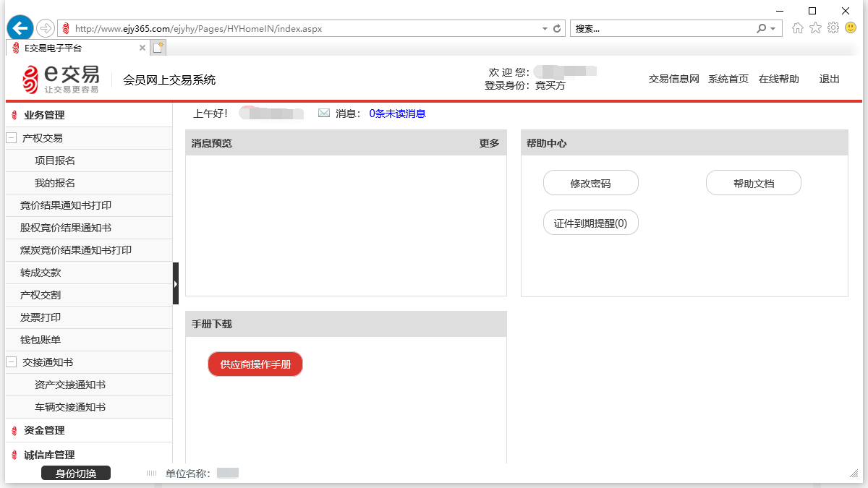Viewport: 868px width, 488px height.
Task: Download the 供应商操作手册
Action: point(255,364)
